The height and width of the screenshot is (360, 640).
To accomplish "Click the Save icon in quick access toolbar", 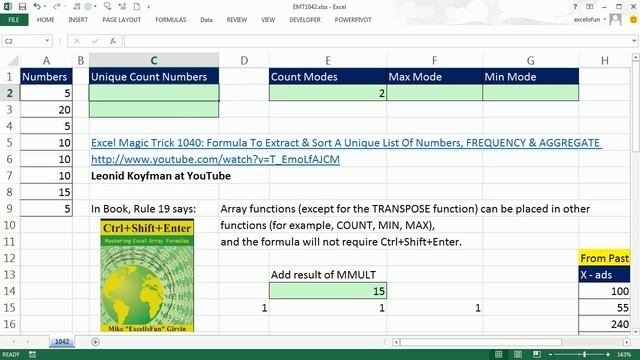I will (22, 7).
